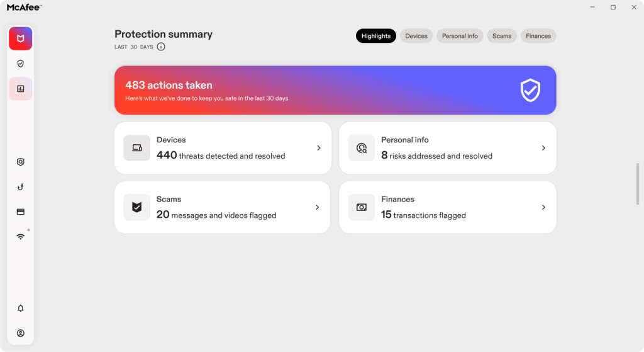Screen dimensions: 644x352
Task: Open 15 transactions flagged
Action: pyautogui.click(x=423, y=215)
